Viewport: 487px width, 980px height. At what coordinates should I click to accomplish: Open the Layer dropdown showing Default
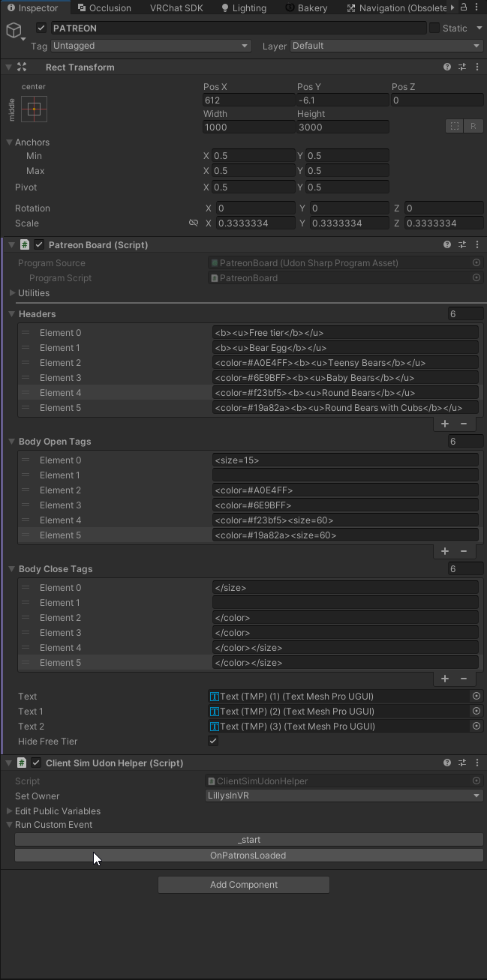[386, 46]
